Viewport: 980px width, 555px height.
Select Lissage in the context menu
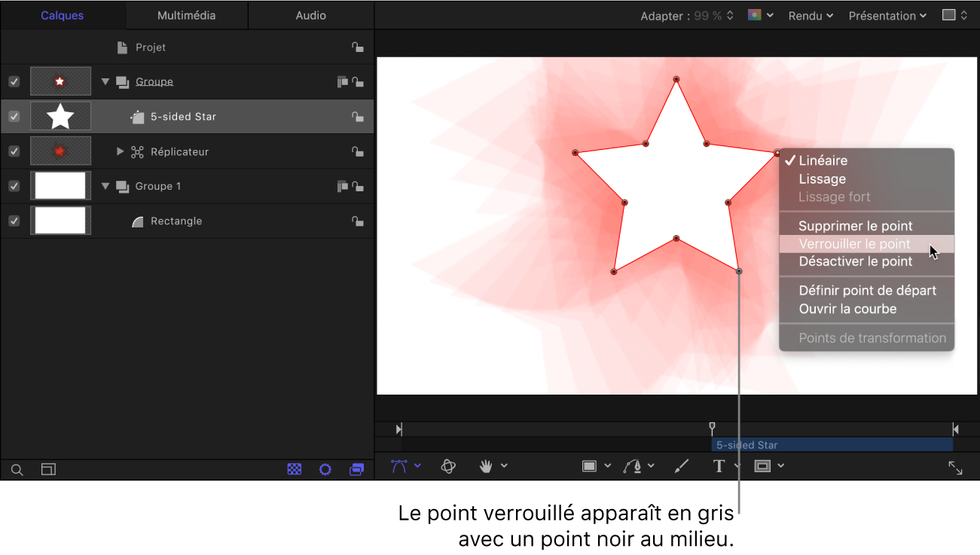(822, 178)
